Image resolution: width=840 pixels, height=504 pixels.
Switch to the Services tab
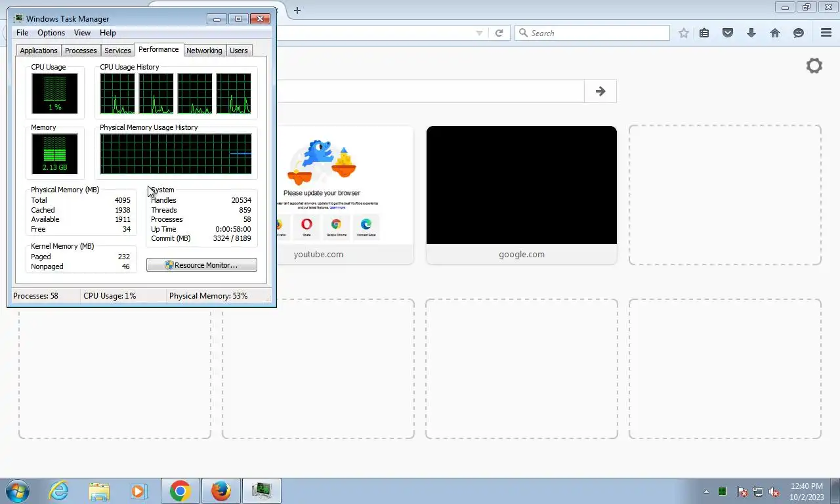point(117,51)
